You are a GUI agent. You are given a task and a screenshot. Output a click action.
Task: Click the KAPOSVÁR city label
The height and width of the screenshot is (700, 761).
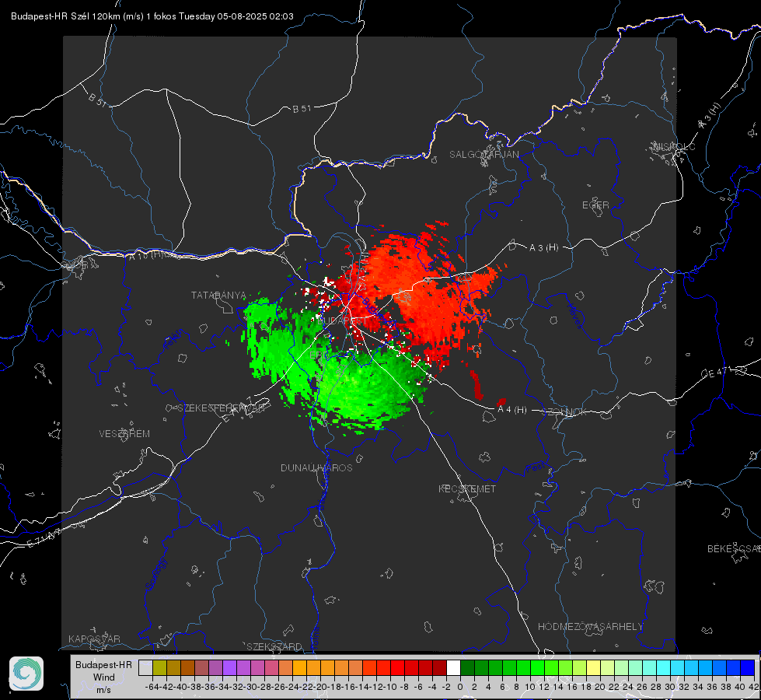[x=94, y=639]
